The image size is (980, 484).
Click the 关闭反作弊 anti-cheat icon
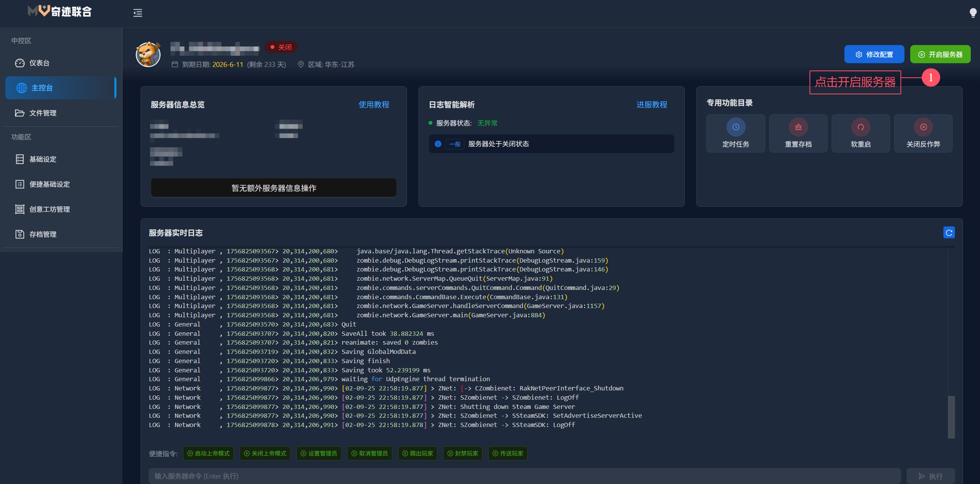pos(923,127)
